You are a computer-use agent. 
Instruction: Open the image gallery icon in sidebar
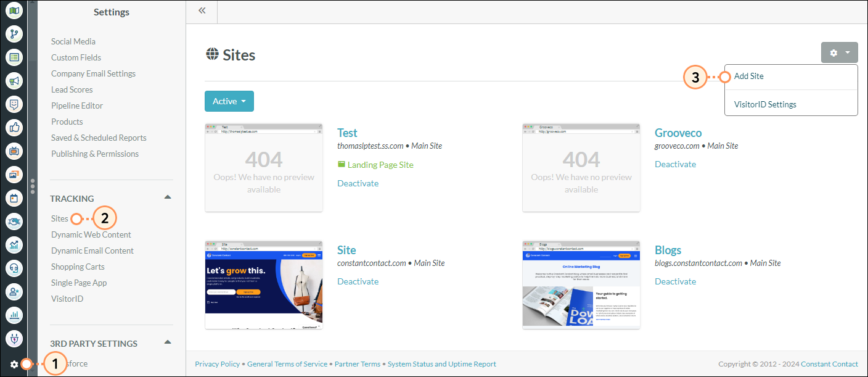14,175
